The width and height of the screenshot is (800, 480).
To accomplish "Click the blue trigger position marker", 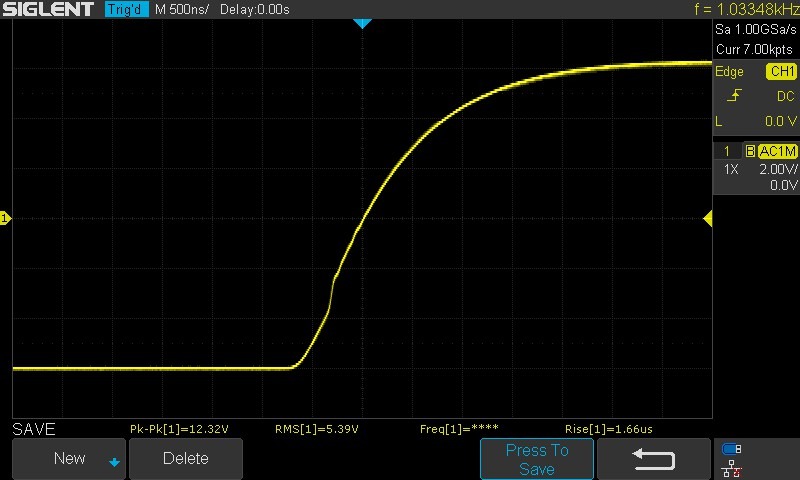I will tap(362, 23).
